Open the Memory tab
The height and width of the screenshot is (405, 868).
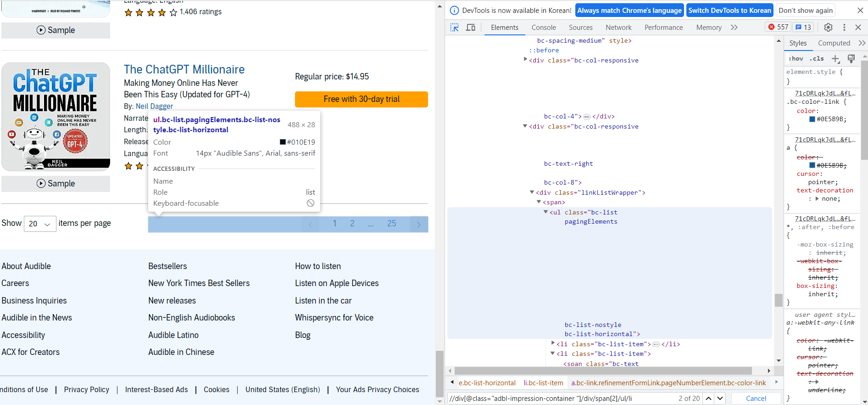coord(709,28)
